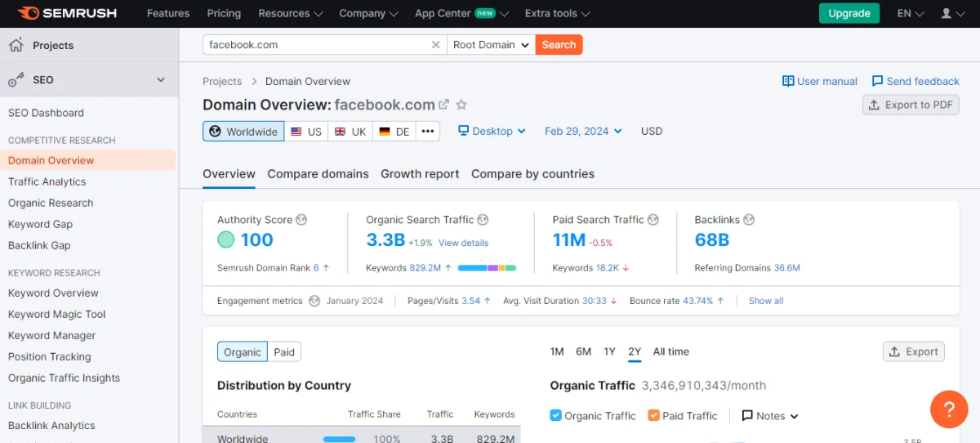The image size is (980, 443).
Task: Click the orange help question mark button
Action: pyautogui.click(x=949, y=409)
